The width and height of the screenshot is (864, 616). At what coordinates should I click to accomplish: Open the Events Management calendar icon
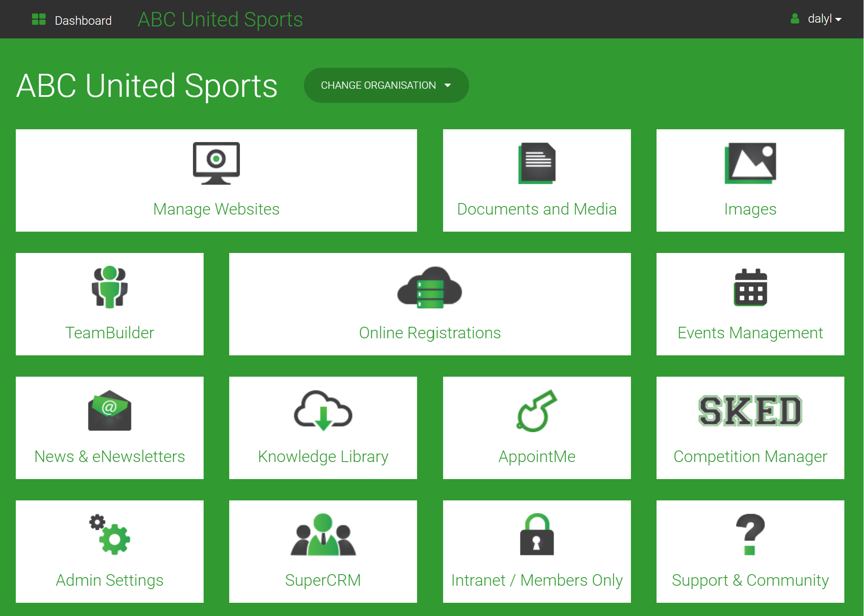click(750, 287)
